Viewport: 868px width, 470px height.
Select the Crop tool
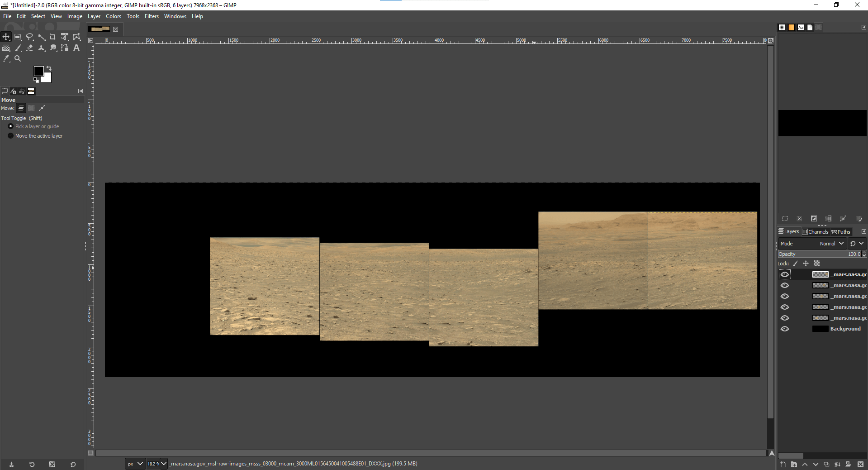coord(53,37)
